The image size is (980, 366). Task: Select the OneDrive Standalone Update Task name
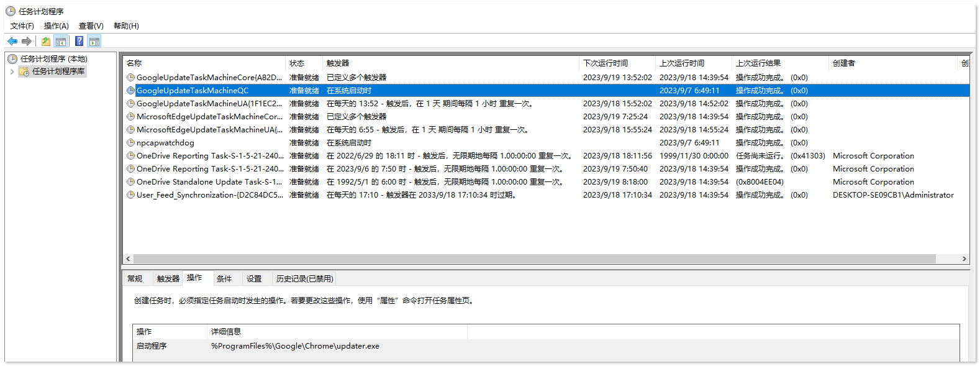coord(209,182)
